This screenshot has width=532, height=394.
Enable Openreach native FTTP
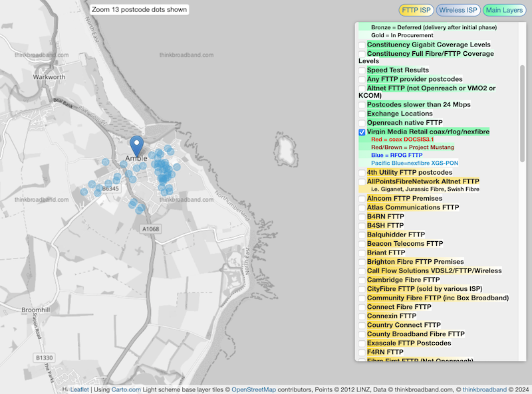362,122
